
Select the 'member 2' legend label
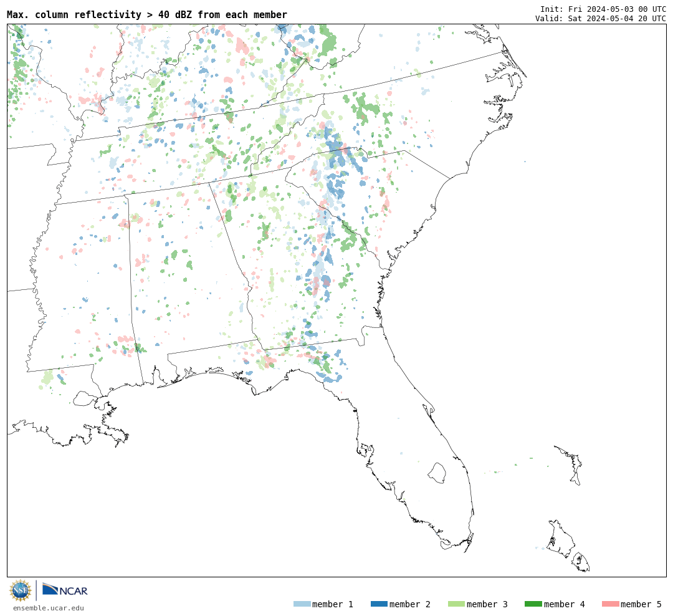pyautogui.click(x=410, y=604)
